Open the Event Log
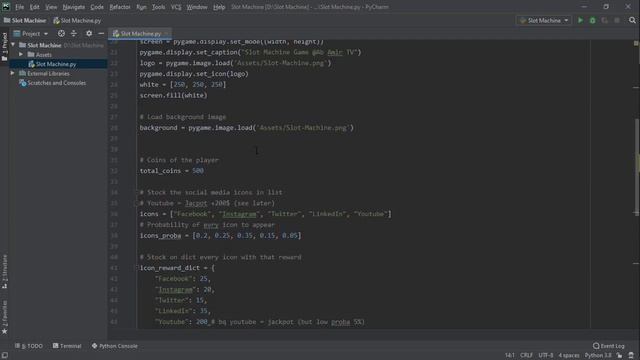The height and width of the screenshot is (360, 640). coord(609,346)
